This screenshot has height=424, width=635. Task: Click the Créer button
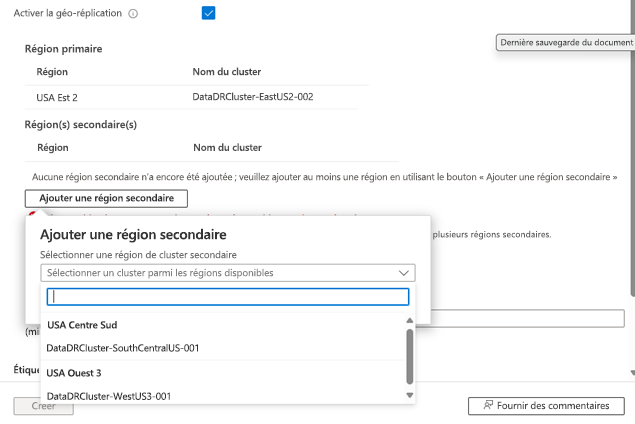tap(43, 406)
